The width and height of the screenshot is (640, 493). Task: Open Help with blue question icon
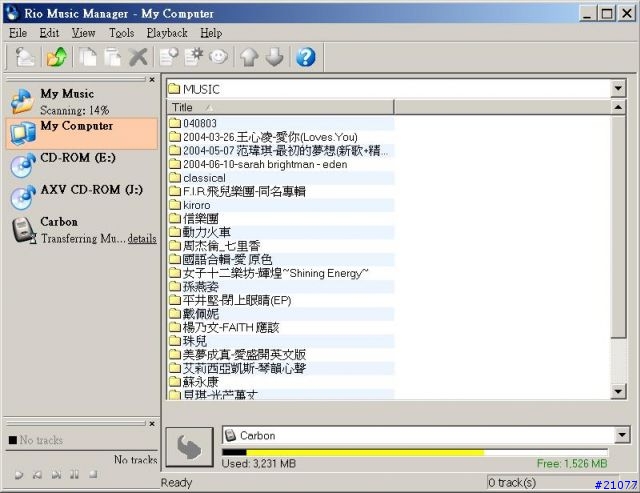306,57
